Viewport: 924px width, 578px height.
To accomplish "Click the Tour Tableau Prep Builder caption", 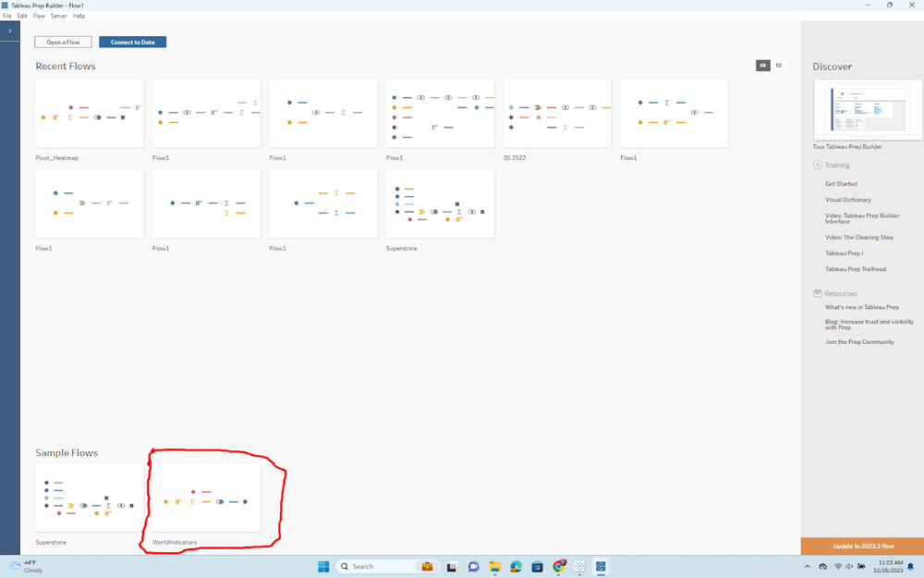I will pos(847,147).
